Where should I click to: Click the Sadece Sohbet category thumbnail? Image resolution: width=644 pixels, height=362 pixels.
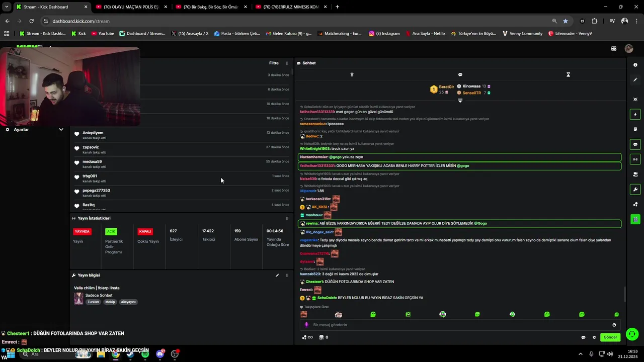[78, 299]
